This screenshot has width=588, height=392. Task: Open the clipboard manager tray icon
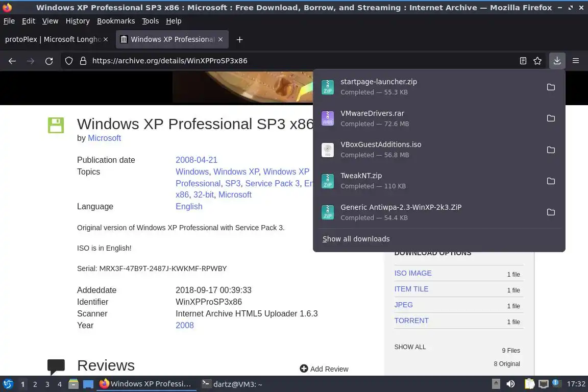tap(529, 384)
